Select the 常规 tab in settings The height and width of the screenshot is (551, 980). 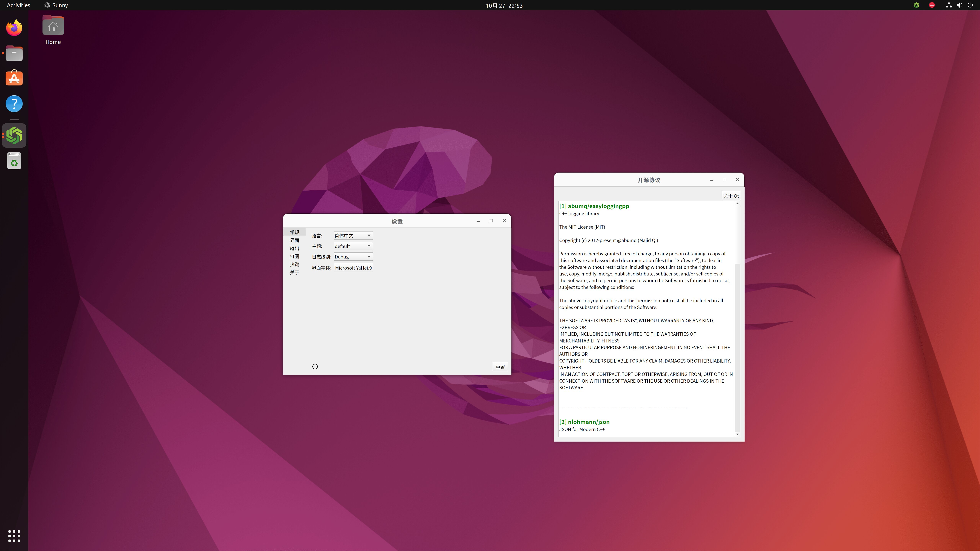click(294, 232)
